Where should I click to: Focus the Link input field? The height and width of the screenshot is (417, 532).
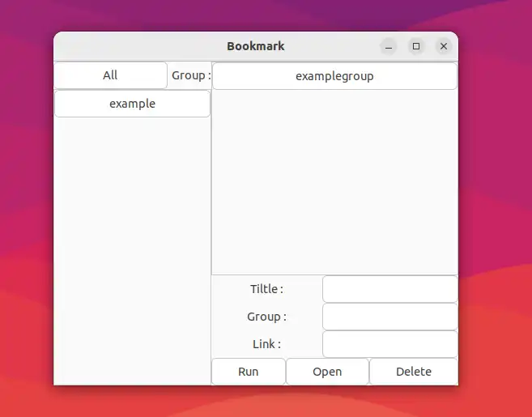[389, 344]
